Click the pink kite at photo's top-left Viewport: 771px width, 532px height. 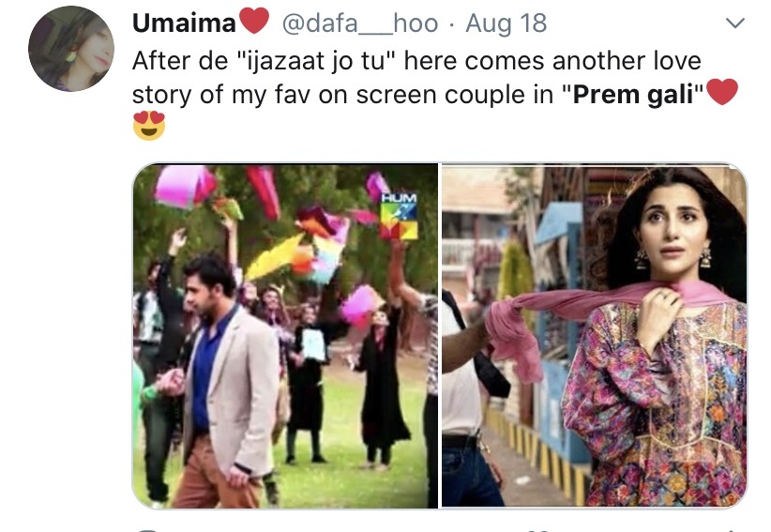185,187
